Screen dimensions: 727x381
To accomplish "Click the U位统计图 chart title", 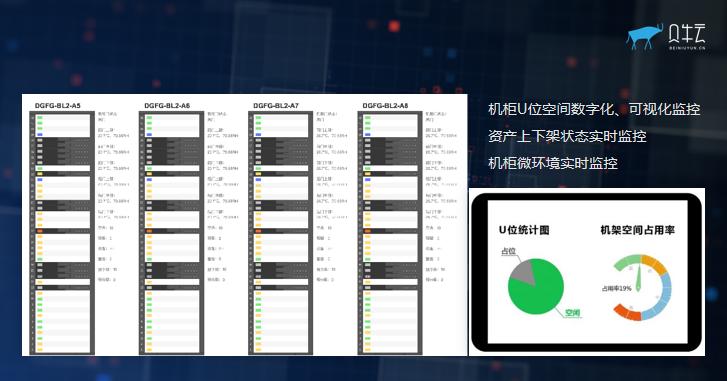I will click(524, 230).
